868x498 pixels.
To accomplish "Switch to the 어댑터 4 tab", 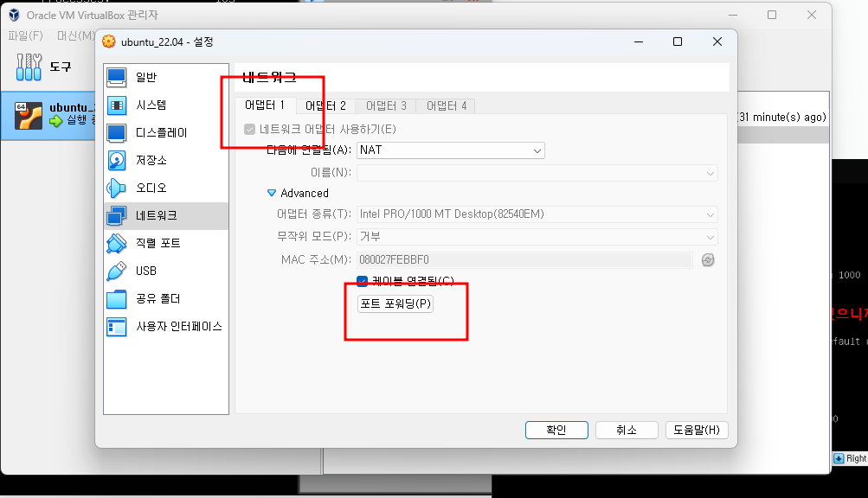I will 447,105.
